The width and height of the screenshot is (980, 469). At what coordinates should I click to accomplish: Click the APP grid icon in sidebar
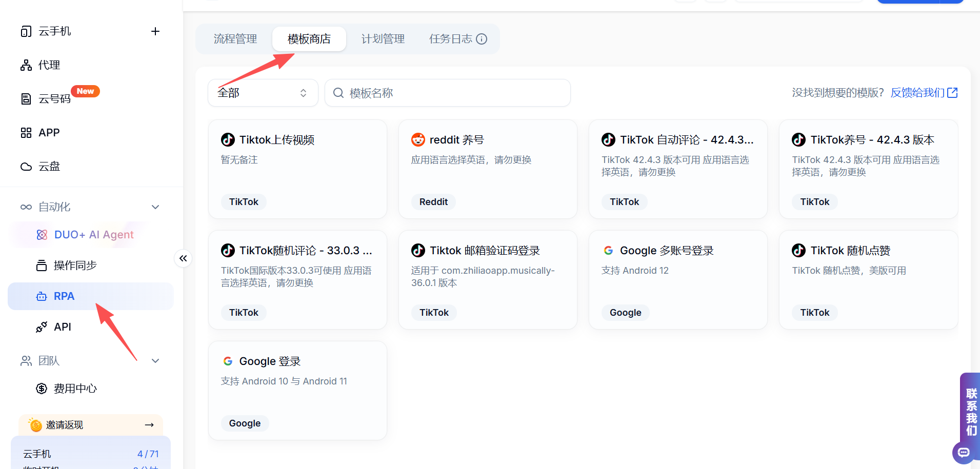click(26, 133)
